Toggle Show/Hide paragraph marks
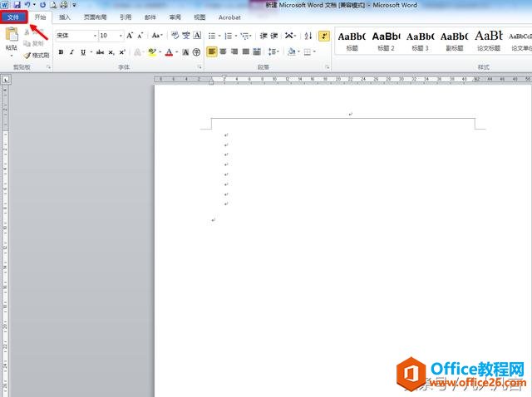 324,36
